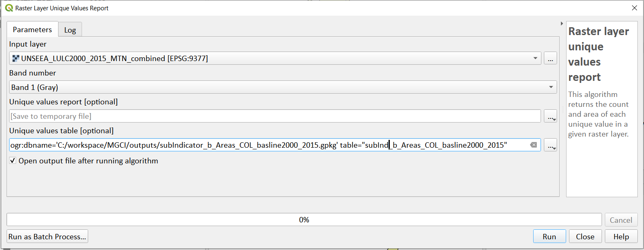Click the Run button
644x250 pixels.
(x=549, y=236)
